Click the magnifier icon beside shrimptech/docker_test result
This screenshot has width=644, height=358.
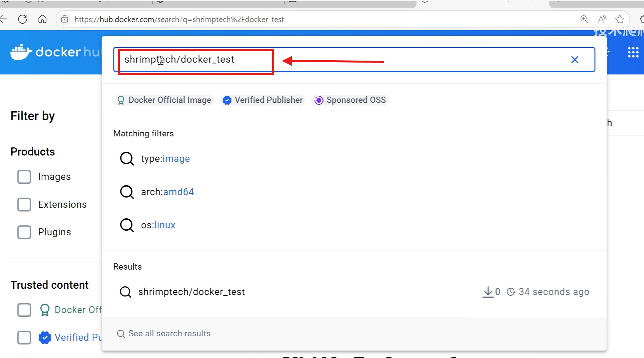click(125, 292)
